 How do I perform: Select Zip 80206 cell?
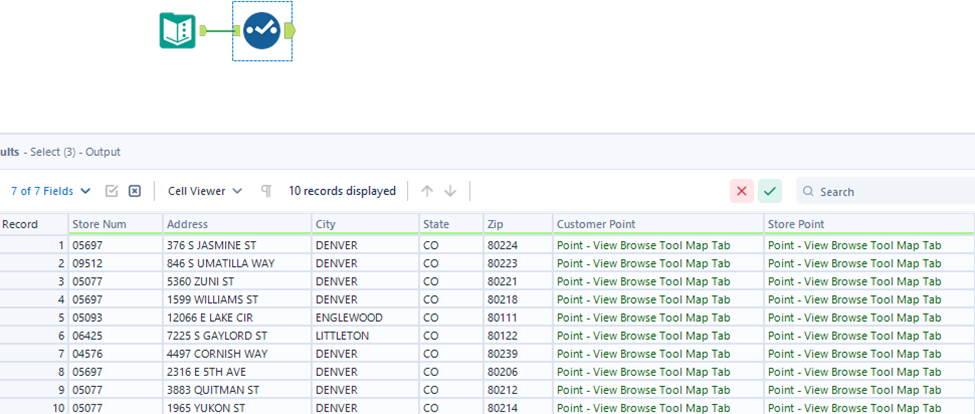pyautogui.click(x=519, y=372)
